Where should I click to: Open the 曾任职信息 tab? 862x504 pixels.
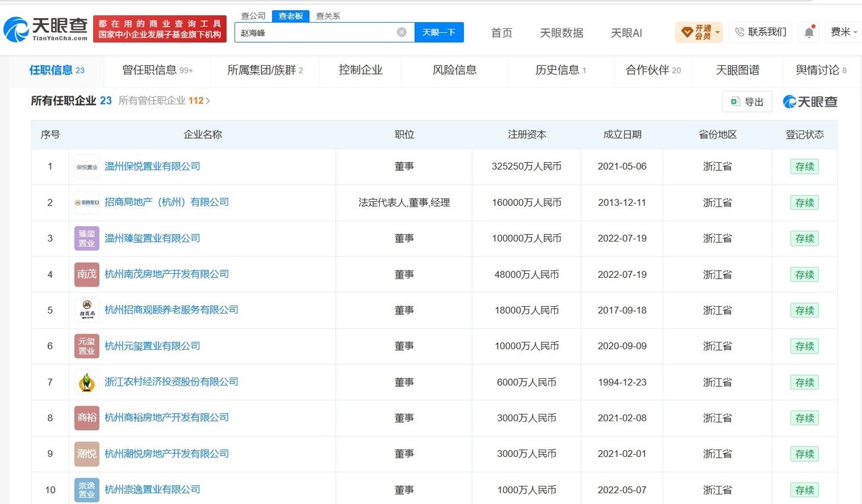point(158,70)
